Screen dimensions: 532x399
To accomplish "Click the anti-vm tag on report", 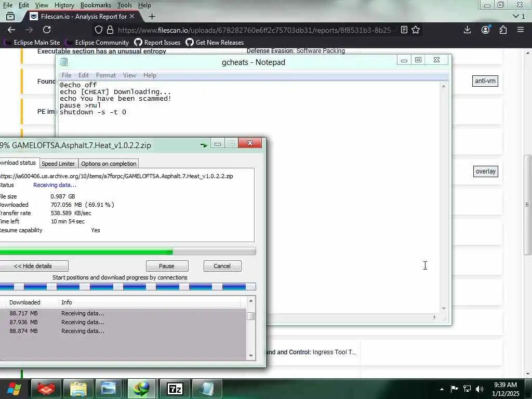I will [485, 81].
